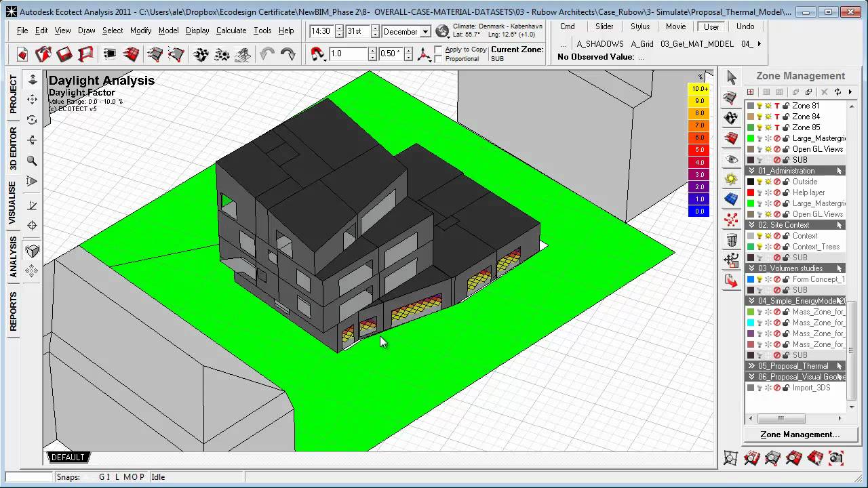868x488 pixels.
Task: Toggle the light bulb visibility for Zone 81
Action: tap(759, 106)
